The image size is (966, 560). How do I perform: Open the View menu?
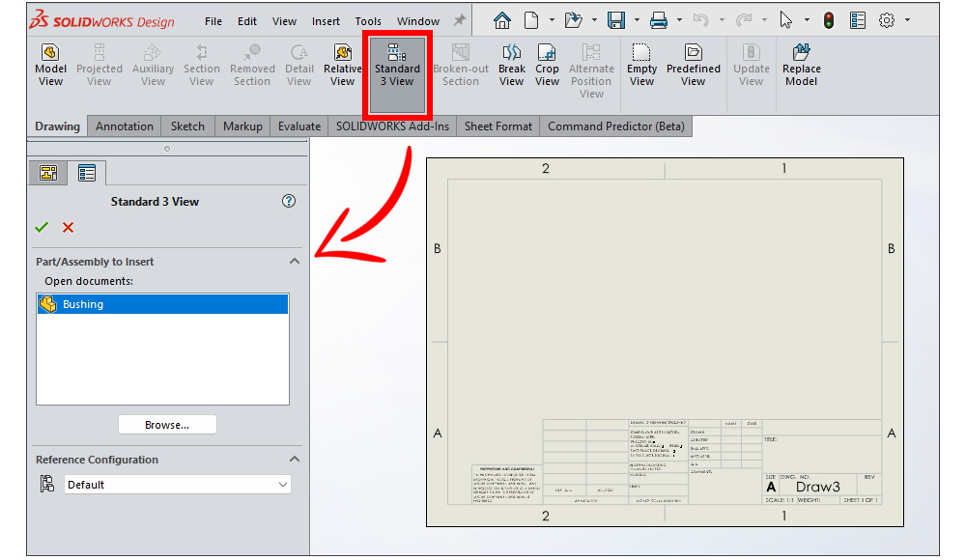click(284, 21)
